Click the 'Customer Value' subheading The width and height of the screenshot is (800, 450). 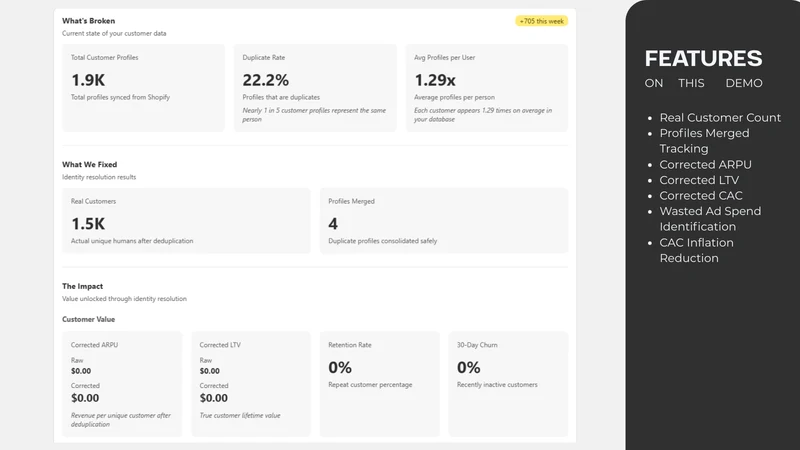click(88, 319)
